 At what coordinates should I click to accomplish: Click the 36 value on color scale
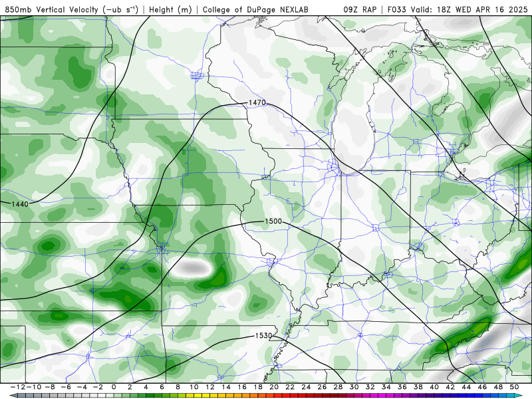coord(402,387)
